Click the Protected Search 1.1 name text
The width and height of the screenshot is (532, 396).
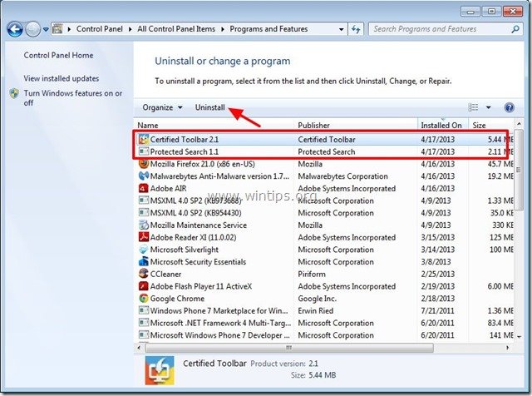pos(185,151)
